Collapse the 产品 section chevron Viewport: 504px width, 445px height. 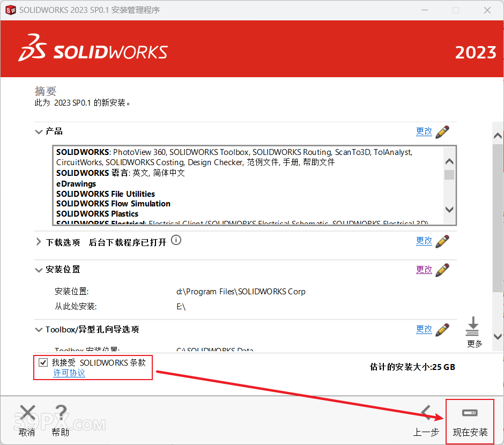39,132
